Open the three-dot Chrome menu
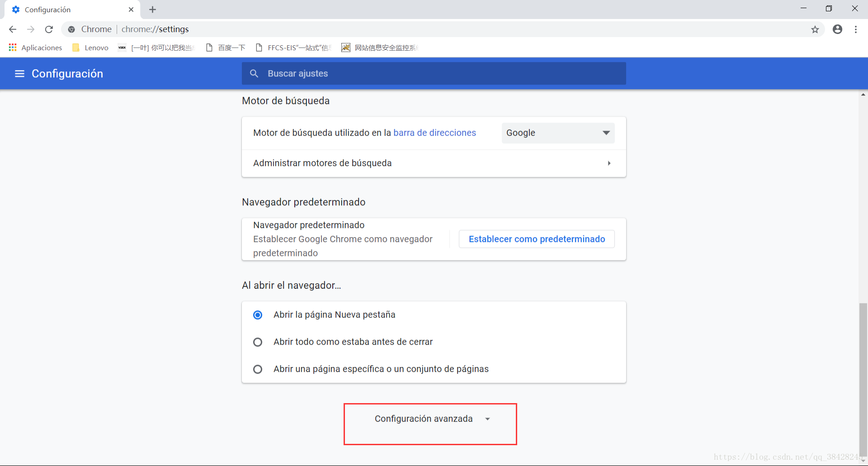The width and height of the screenshot is (868, 466). 856,29
